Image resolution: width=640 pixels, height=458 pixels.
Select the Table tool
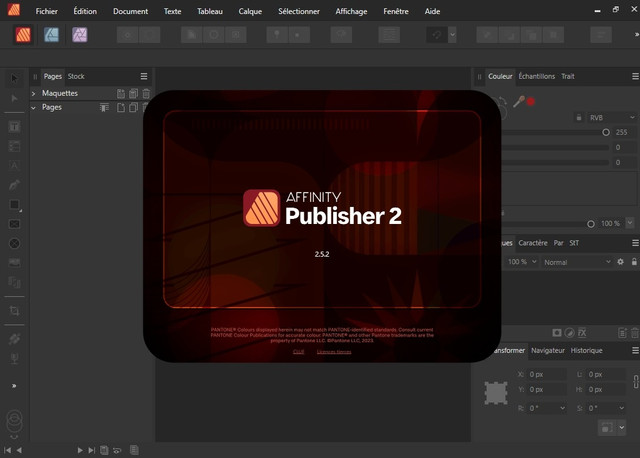[14, 146]
